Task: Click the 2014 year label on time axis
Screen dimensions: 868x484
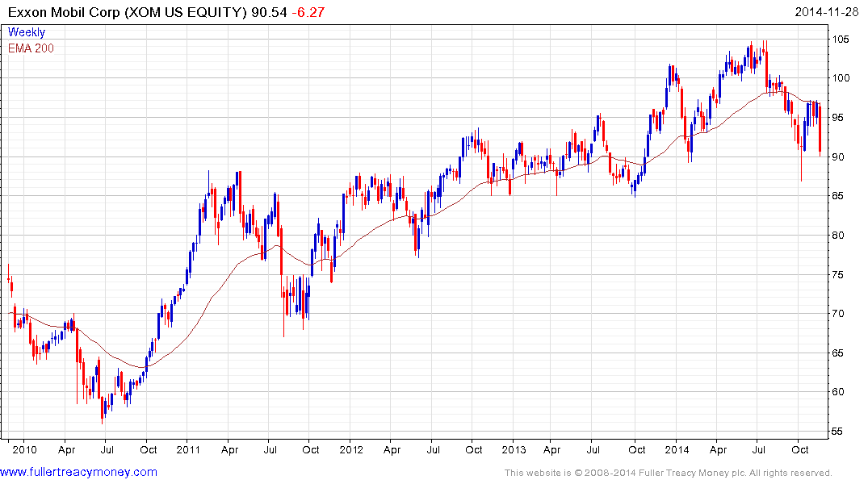Action: [677, 449]
